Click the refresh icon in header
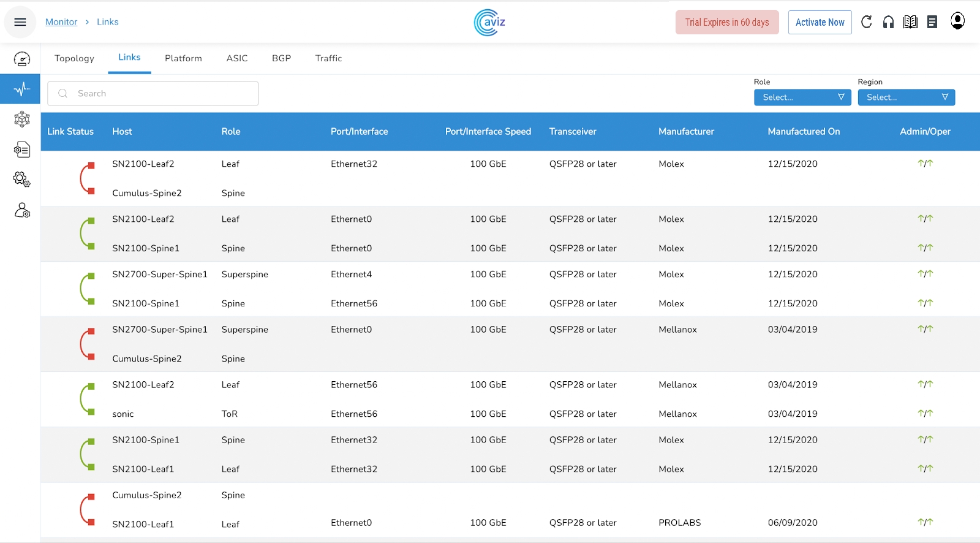Screen dimensions: 980x543 point(866,22)
